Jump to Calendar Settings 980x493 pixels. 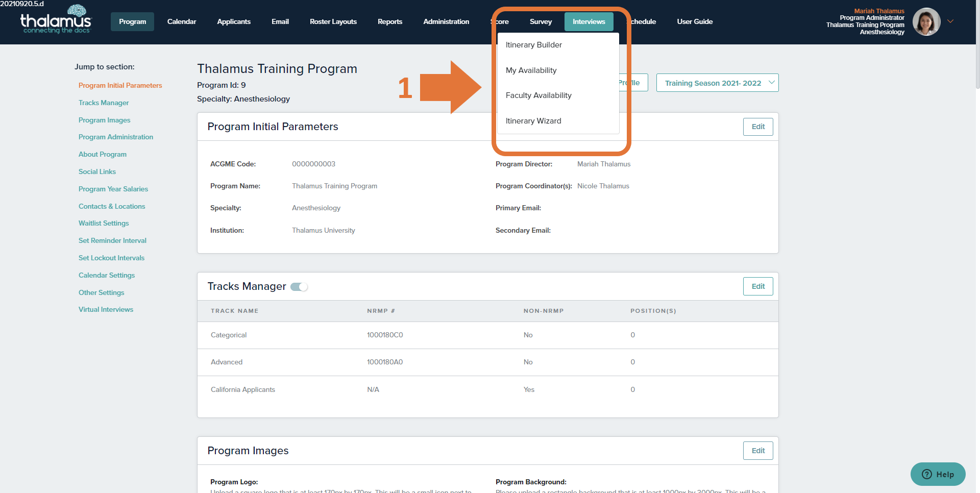point(107,276)
